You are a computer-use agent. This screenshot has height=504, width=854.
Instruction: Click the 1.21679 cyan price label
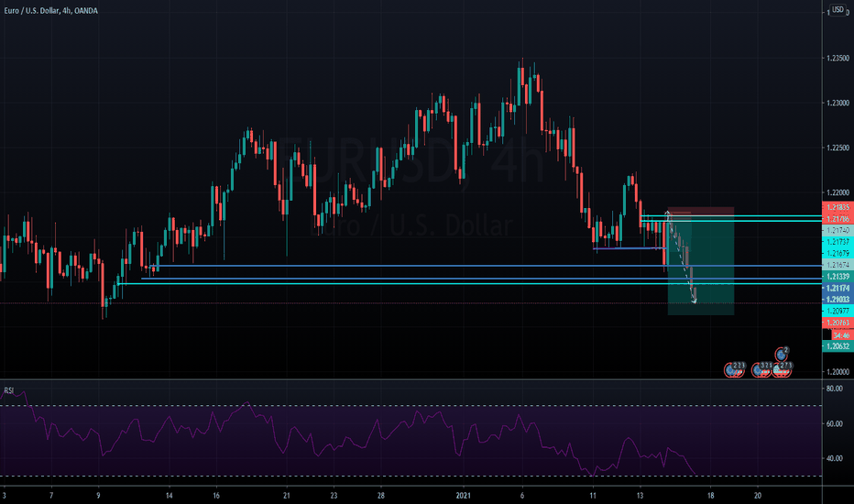tap(838, 253)
